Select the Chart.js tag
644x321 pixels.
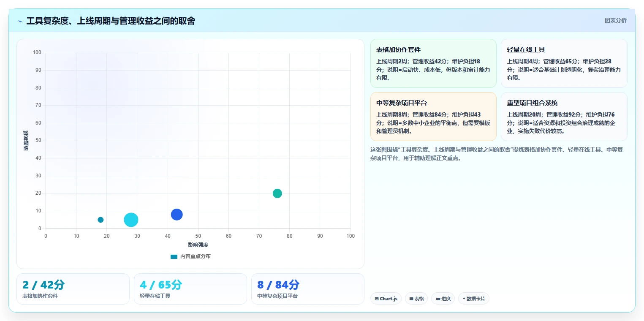(386, 299)
